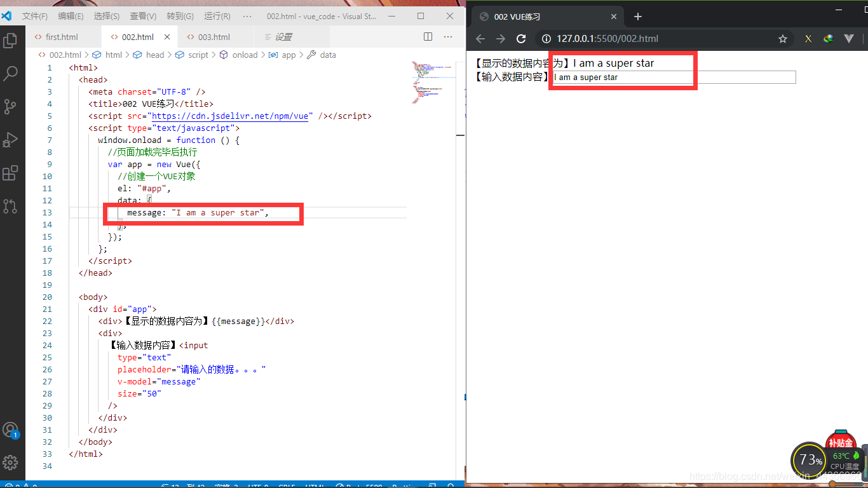Screen dimensions: 868x488
Task: Click 002.html in the breadcrumb
Action: [x=65, y=55]
